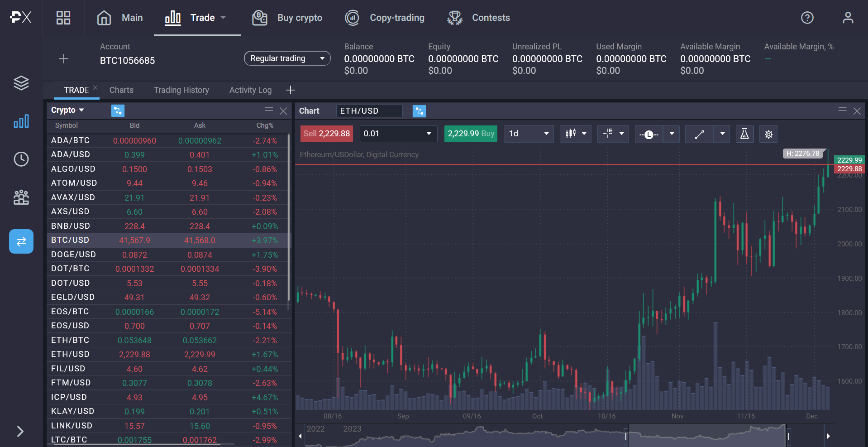Image resolution: width=868 pixels, height=447 pixels.
Task: Open the Contests page
Action: [x=478, y=18]
